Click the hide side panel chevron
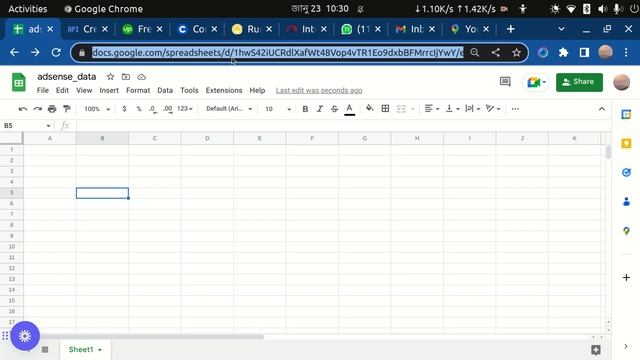 [x=626, y=347]
